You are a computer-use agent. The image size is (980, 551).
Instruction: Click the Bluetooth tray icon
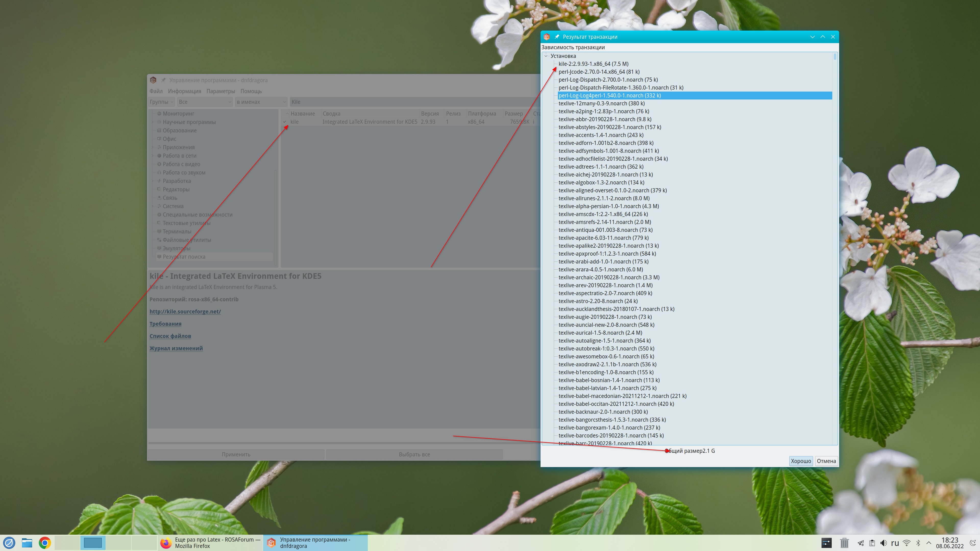click(918, 543)
